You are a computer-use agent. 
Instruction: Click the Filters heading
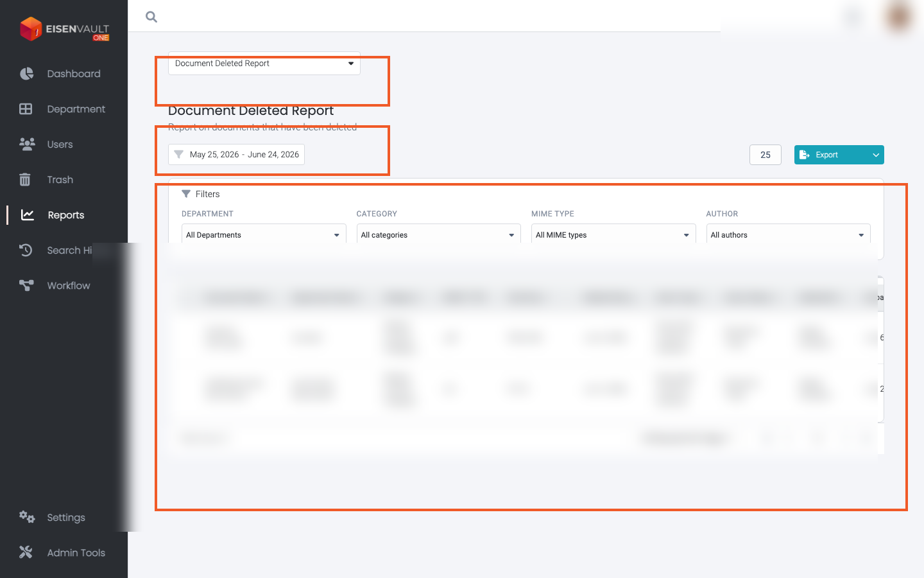click(208, 194)
